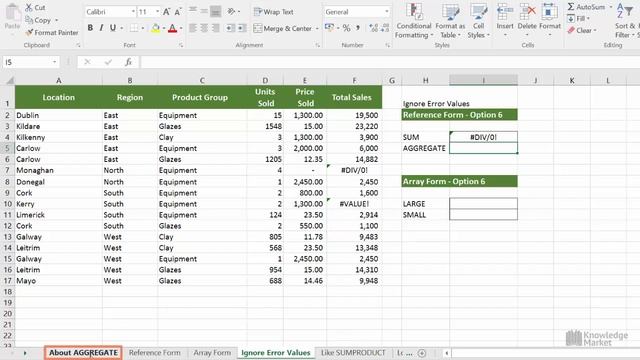Decrease the indent

click(x=231, y=28)
